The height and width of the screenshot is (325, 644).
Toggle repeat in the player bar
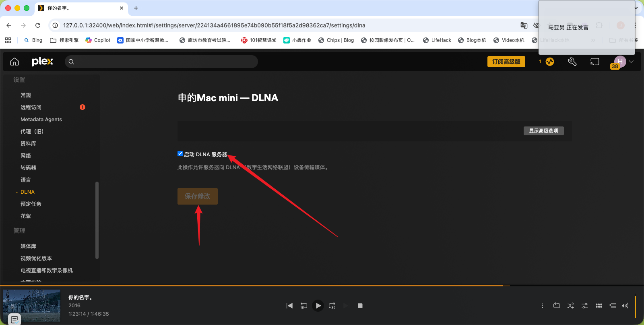557,306
